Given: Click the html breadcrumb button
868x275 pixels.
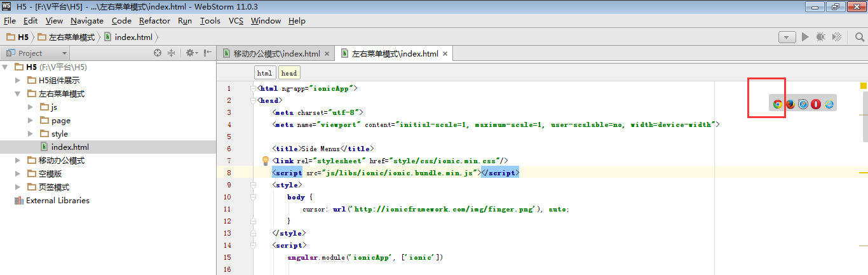Looking at the screenshot, I should tap(265, 73).
